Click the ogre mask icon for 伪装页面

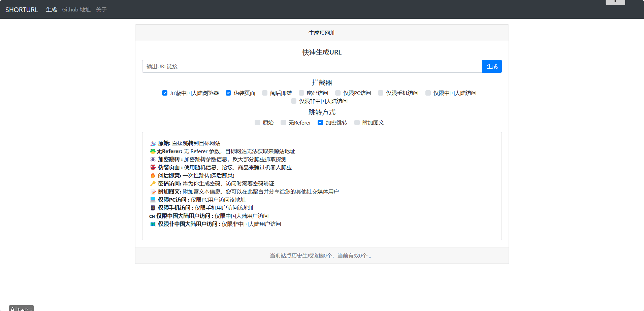(153, 167)
